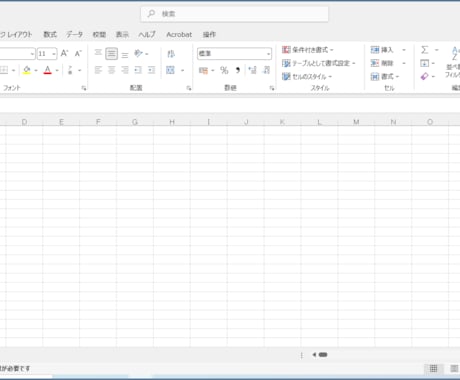Select bottom align icon
460x380 pixels.
[x=125, y=54]
